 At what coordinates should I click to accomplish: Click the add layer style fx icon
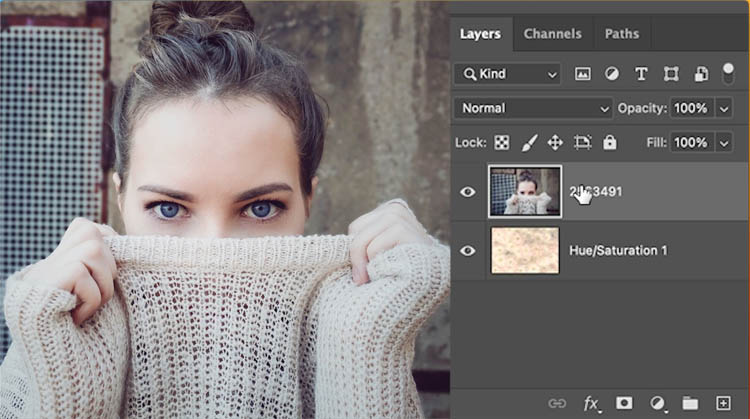pyautogui.click(x=591, y=403)
